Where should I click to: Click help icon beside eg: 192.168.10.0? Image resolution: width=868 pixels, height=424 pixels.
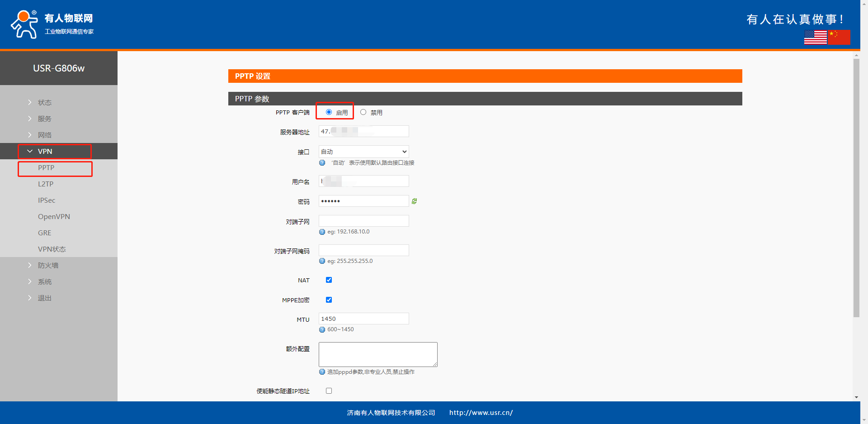pos(322,232)
